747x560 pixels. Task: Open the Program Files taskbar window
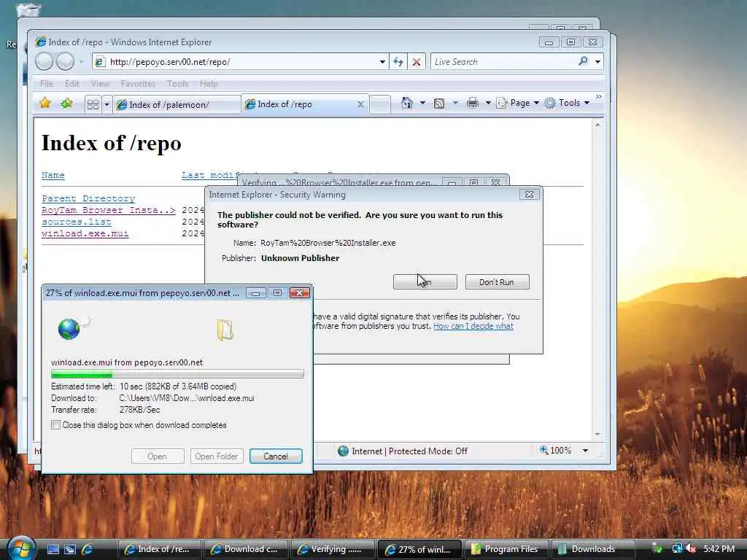coord(506,549)
